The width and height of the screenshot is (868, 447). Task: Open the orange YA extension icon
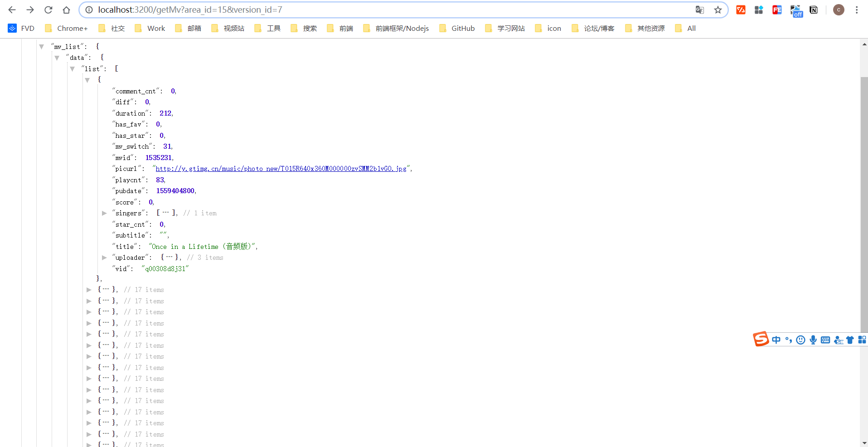pos(741,10)
